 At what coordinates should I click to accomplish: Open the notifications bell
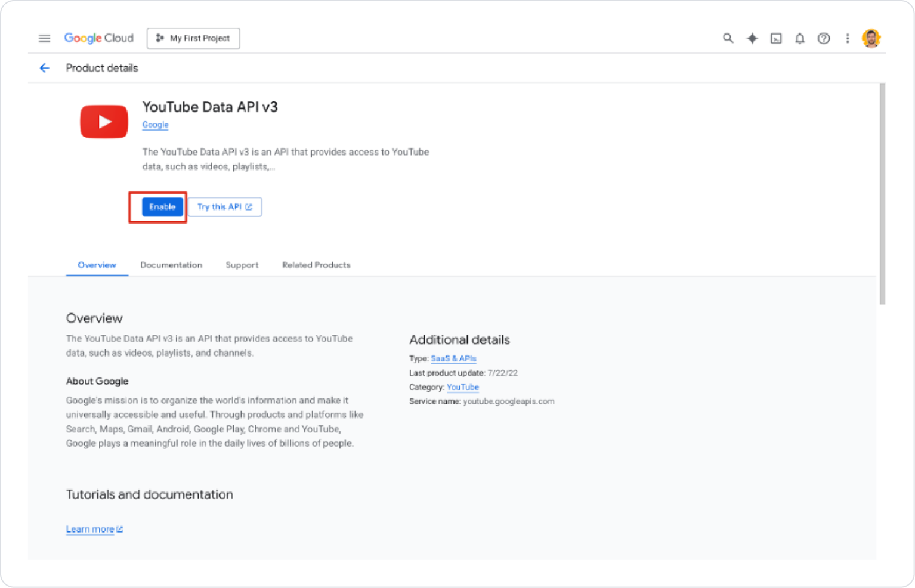pyautogui.click(x=800, y=38)
